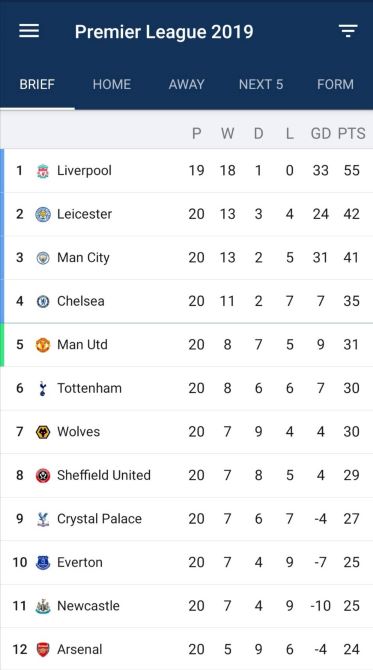Select the Crystal Palace team name

99,519
